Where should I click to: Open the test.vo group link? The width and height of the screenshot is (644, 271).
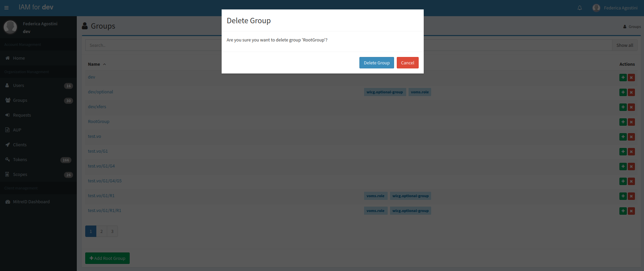(x=94, y=137)
